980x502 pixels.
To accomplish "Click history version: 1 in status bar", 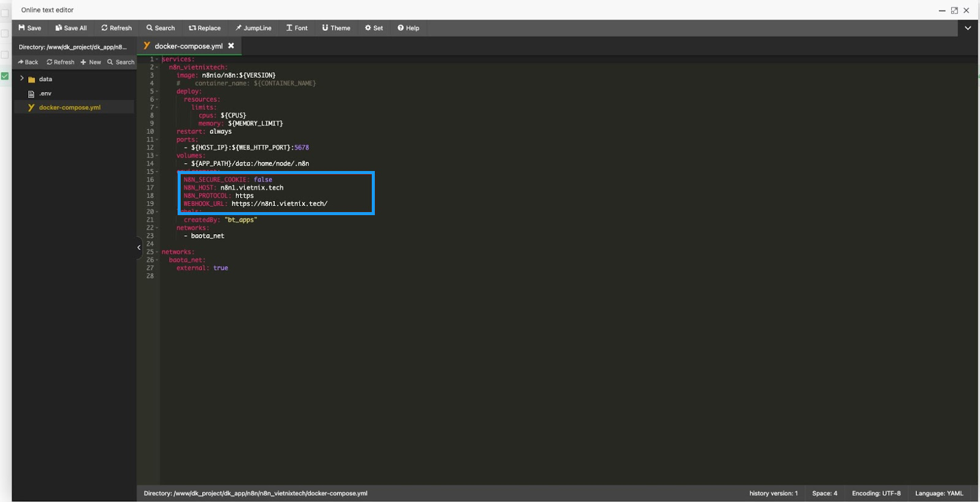I will (774, 493).
